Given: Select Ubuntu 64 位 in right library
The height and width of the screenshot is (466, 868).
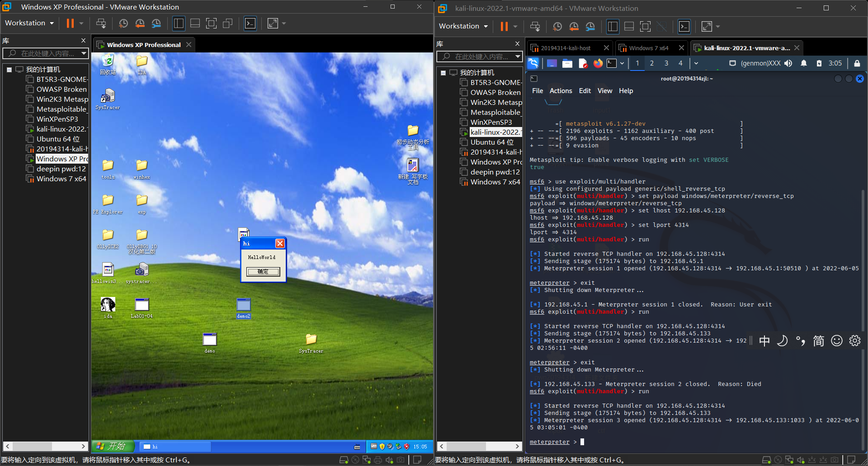Looking at the screenshot, I should pyautogui.click(x=491, y=142).
